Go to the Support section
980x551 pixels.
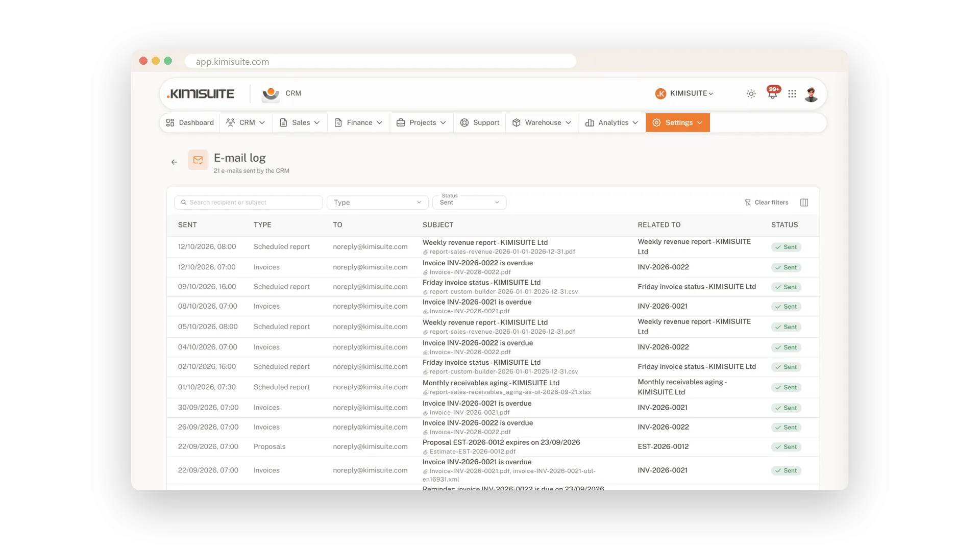(480, 122)
